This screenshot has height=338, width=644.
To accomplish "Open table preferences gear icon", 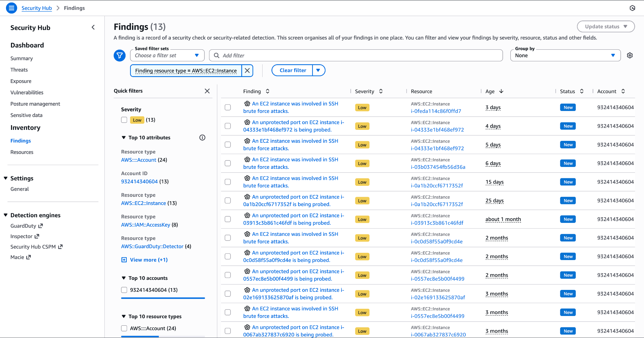I will pos(630,55).
